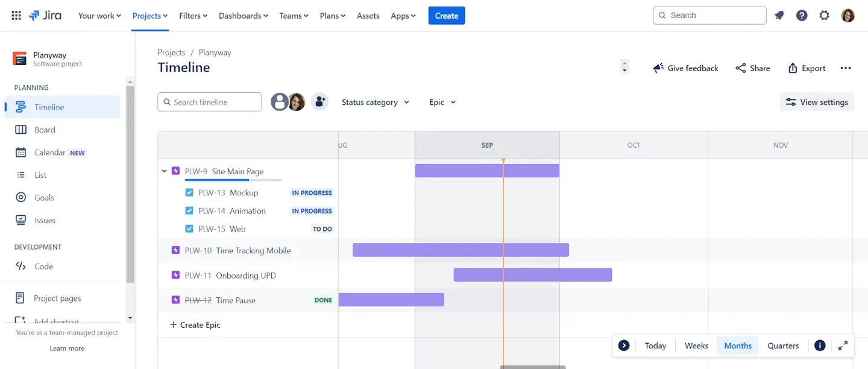Open the Epic filter dropdown
Viewport: 868px width, 369px height.
click(x=441, y=102)
